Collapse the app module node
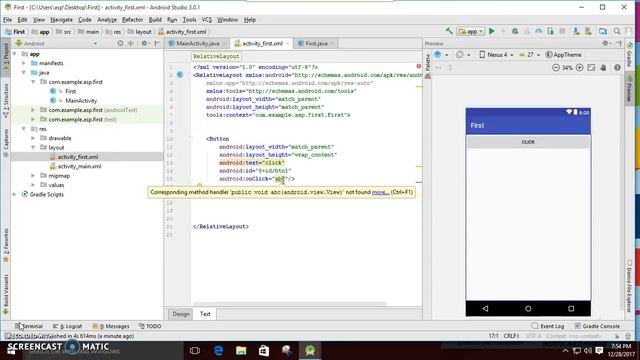Image resolution: width=640 pixels, height=360 pixels. (15, 54)
